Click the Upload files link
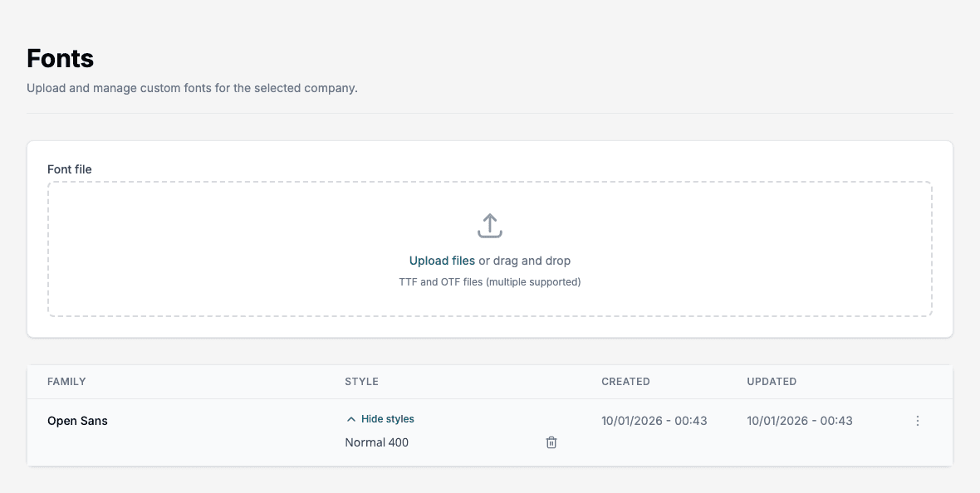 442,261
